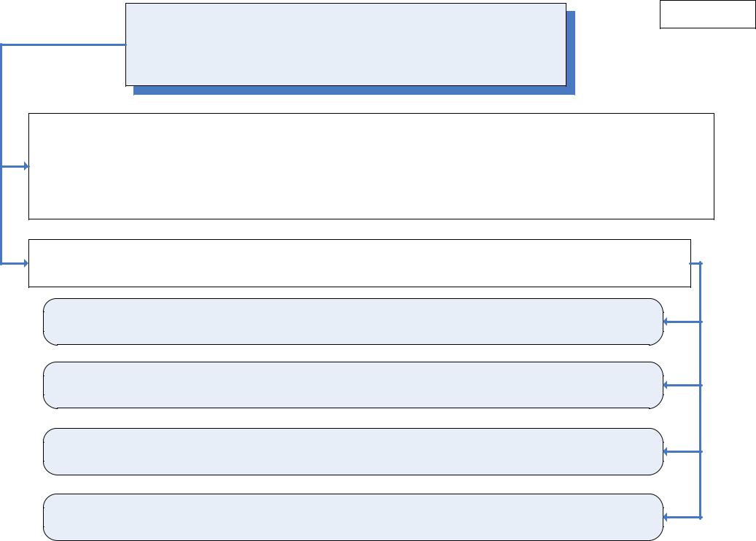Image resolution: width=756 pixels, height=541 pixels.
Task: Select horizontal line joining title box to left connector
Action: coord(63,45)
